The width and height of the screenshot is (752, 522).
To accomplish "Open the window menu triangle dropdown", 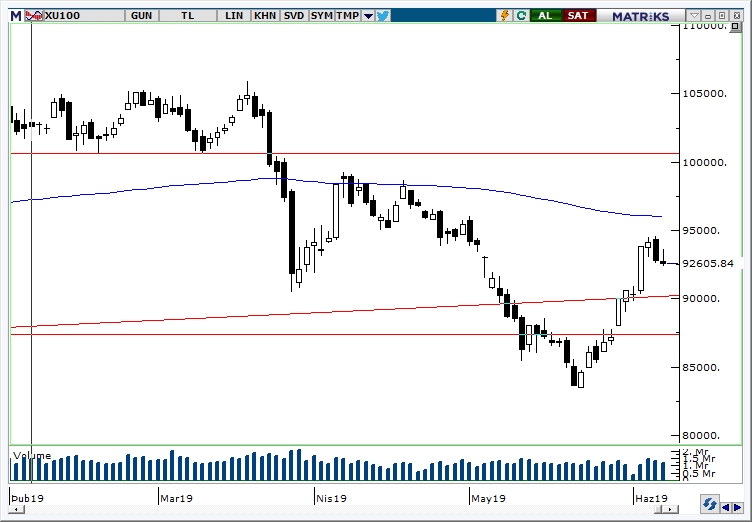I will tap(694, 16).
